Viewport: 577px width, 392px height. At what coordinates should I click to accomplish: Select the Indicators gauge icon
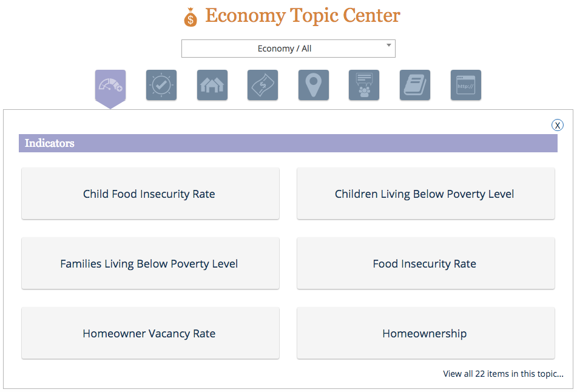click(110, 86)
